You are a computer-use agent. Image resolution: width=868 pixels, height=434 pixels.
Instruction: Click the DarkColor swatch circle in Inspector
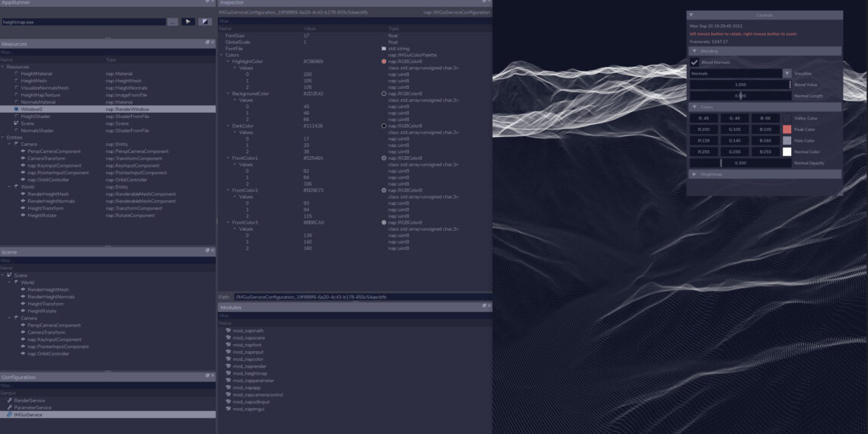coord(384,126)
